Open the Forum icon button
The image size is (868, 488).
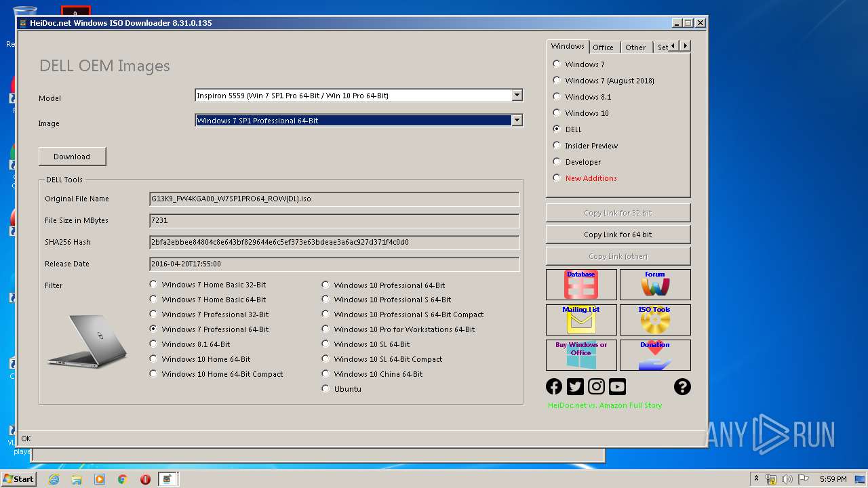[x=655, y=285]
